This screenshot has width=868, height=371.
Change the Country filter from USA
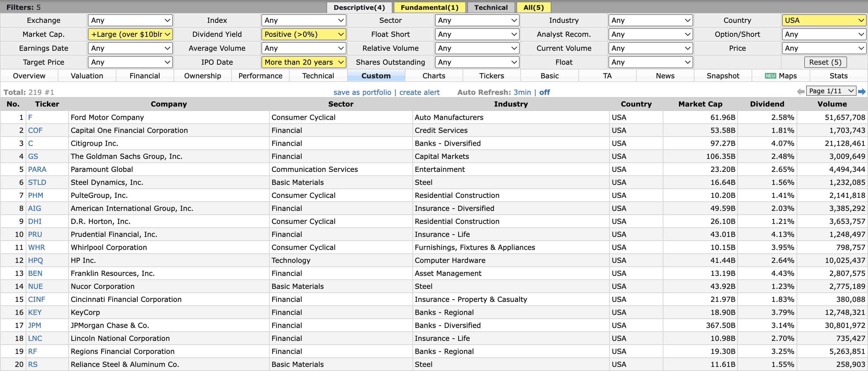pyautogui.click(x=824, y=20)
